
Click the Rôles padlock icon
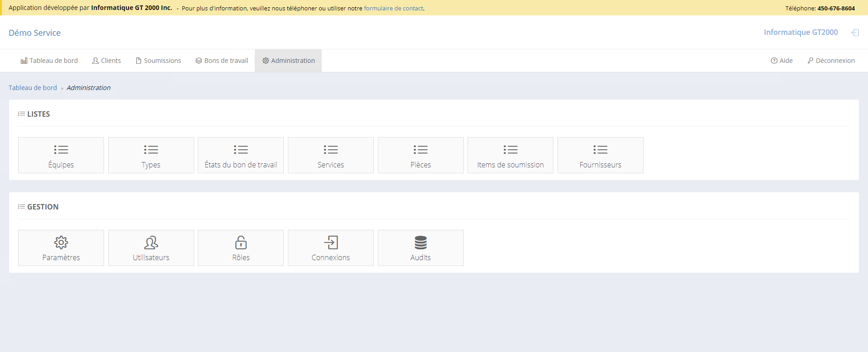[241, 243]
